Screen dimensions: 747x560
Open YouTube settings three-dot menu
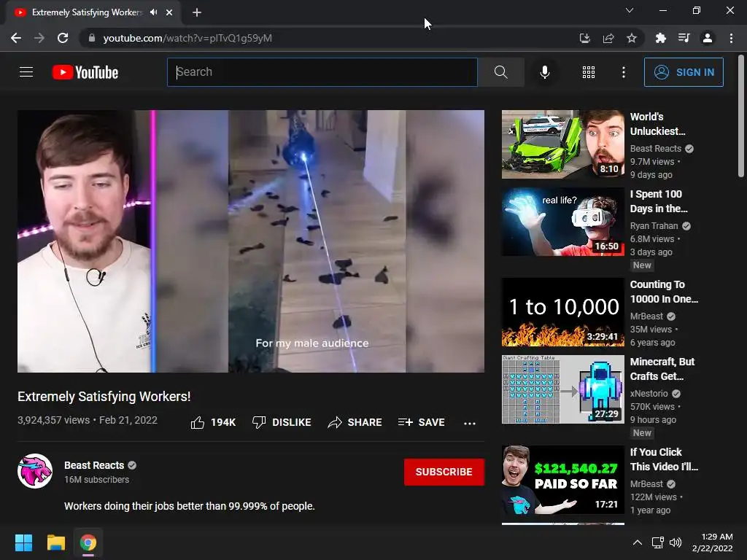click(x=623, y=72)
